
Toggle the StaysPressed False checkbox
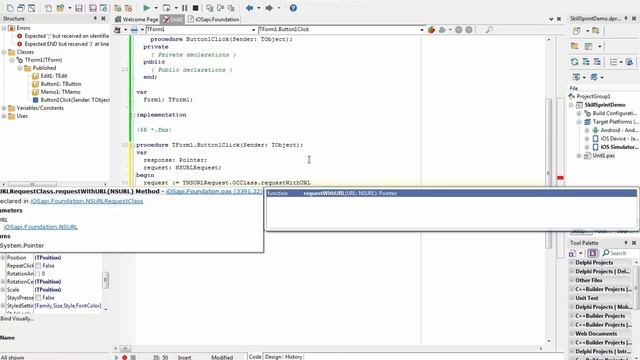38,298
